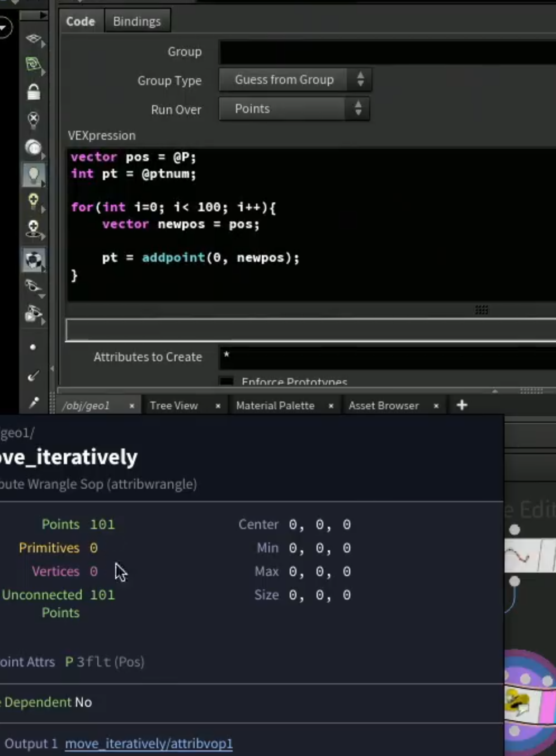Open the Run Over dropdown set to Points
This screenshot has height=756, width=556.
click(x=294, y=109)
